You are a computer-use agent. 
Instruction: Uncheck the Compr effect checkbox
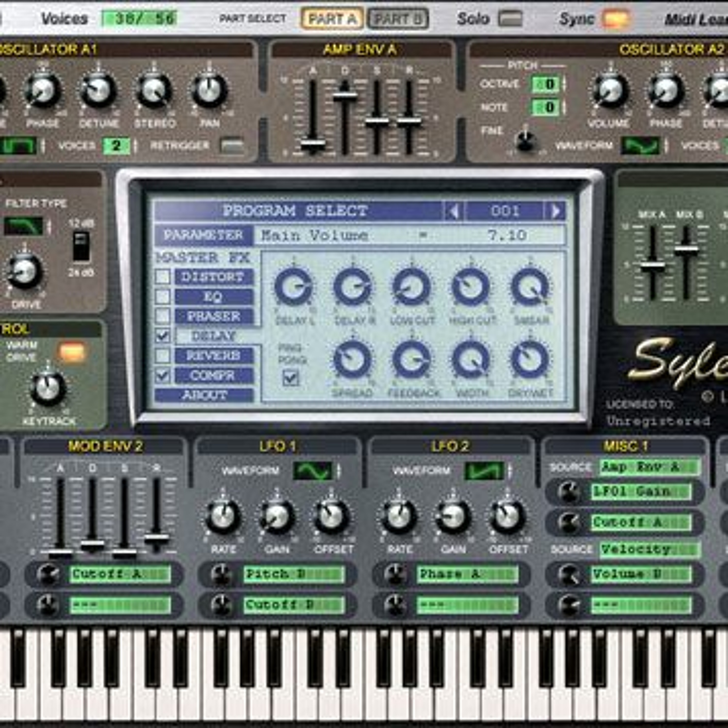click(x=163, y=375)
